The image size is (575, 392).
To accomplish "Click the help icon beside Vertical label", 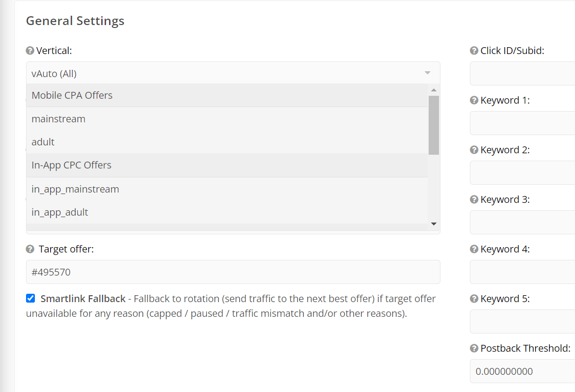I will pyautogui.click(x=30, y=51).
